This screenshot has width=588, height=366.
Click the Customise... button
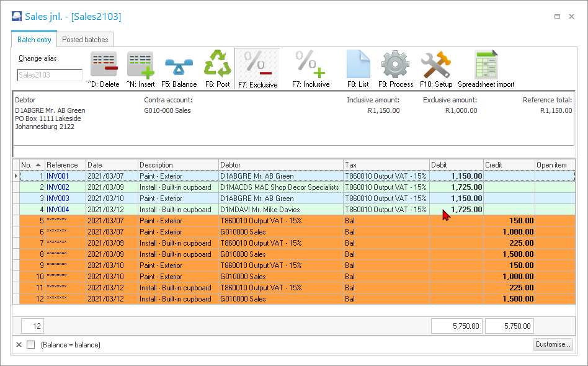point(552,344)
